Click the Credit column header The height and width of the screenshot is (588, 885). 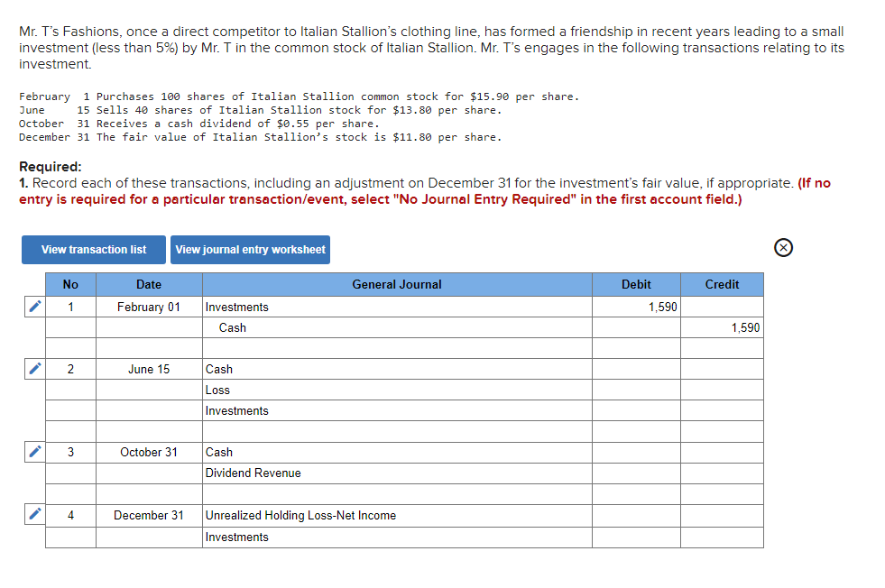[x=723, y=284]
